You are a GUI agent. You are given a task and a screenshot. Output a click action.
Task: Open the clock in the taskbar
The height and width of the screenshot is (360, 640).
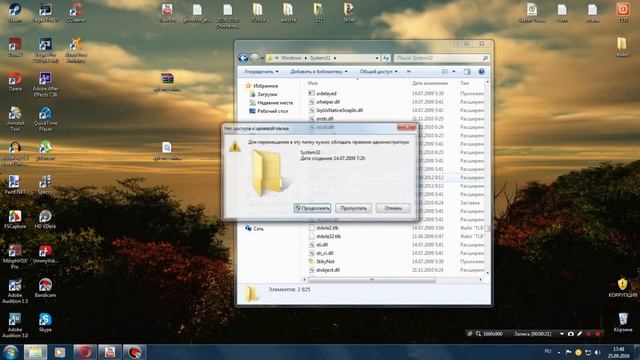pos(618,353)
